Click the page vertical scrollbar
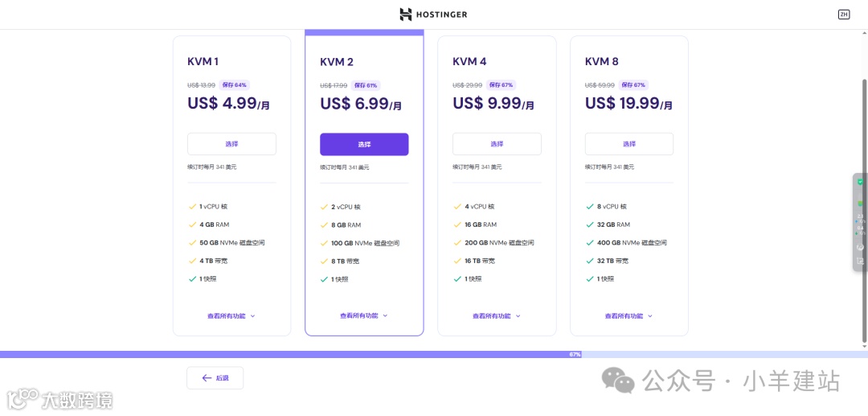868x416 pixels. [x=865, y=211]
